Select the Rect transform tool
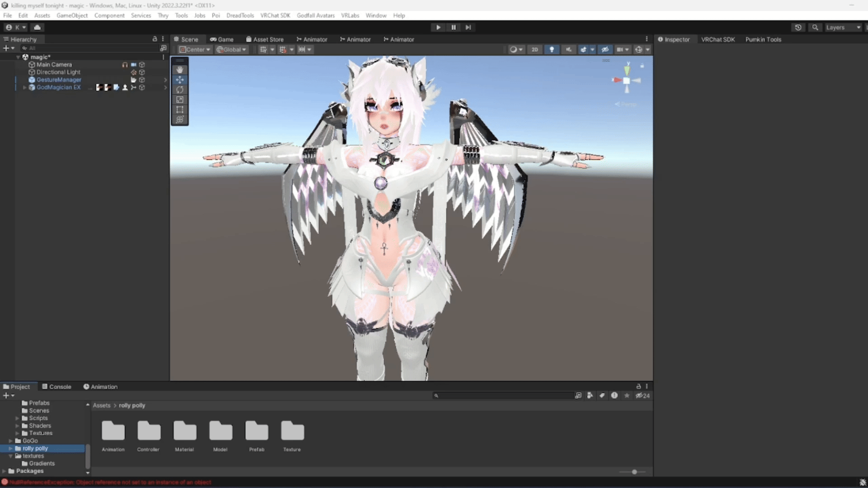868x488 pixels. coord(180,109)
